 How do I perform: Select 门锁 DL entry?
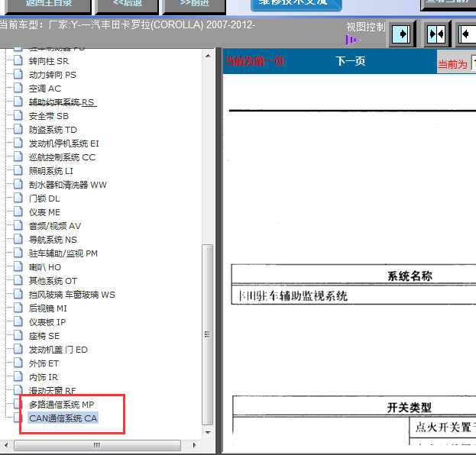[44, 198]
